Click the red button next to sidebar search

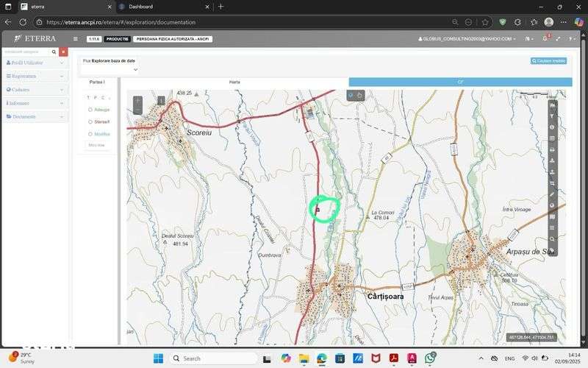pos(63,52)
